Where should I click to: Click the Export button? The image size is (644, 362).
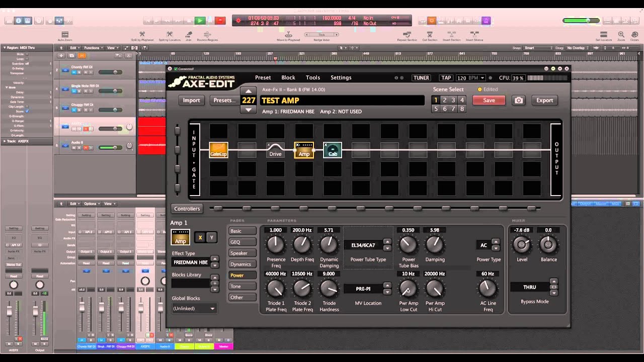(544, 100)
